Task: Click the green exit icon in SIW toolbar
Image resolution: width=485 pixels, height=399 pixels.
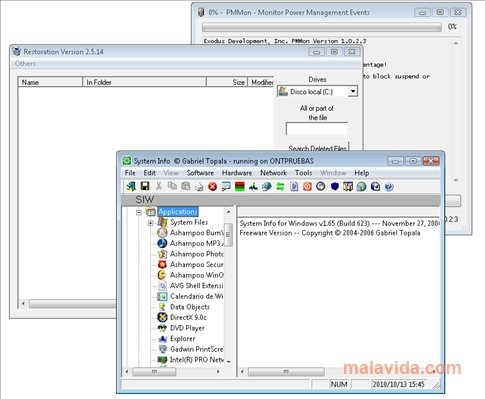Action: [x=131, y=186]
